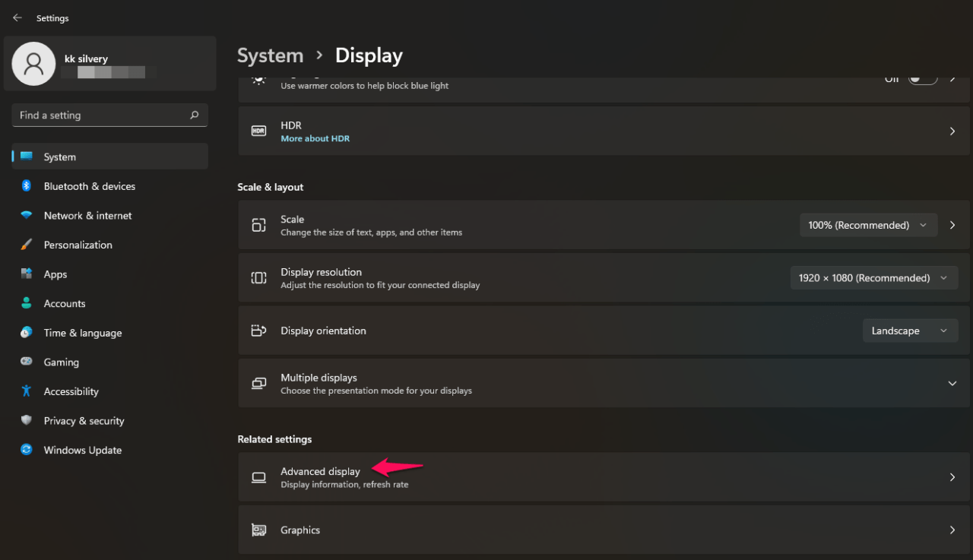Switch to Windows Update section
This screenshot has width=973, height=560.
coord(110,450)
